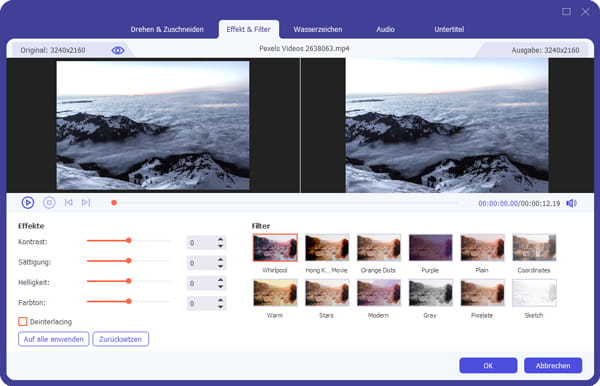Apply the Gray filter
This screenshot has width=600, height=386.
pyautogui.click(x=430, y=293)
